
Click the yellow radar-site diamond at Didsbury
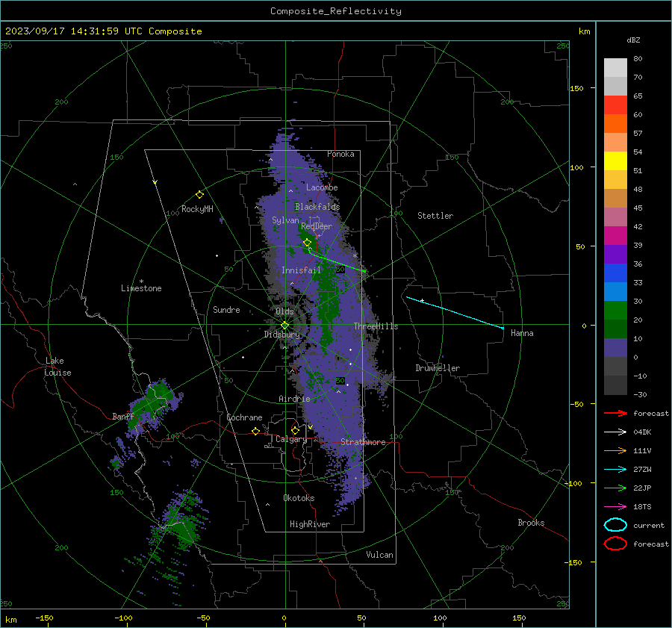click(284, 326)
